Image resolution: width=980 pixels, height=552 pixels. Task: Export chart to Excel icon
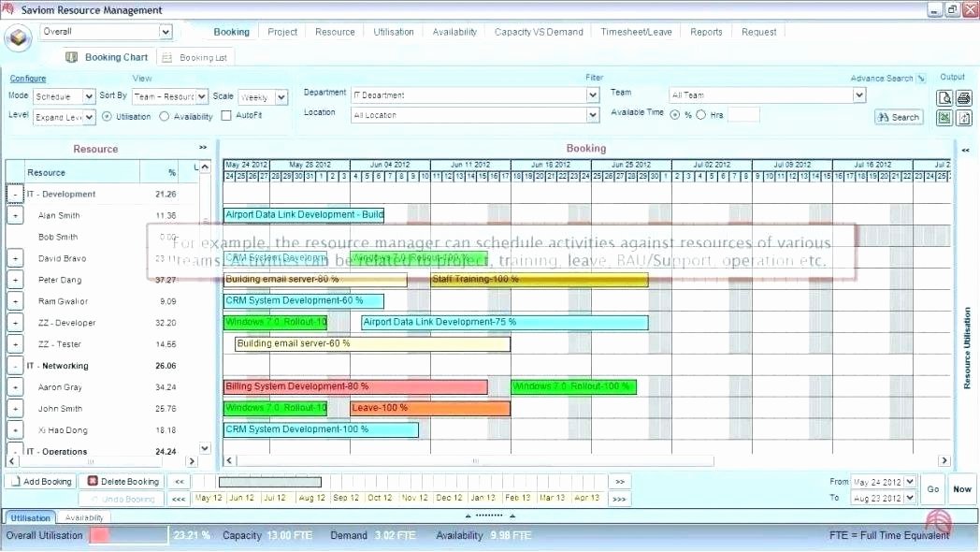pyautogui.click(x=944, y=118)
